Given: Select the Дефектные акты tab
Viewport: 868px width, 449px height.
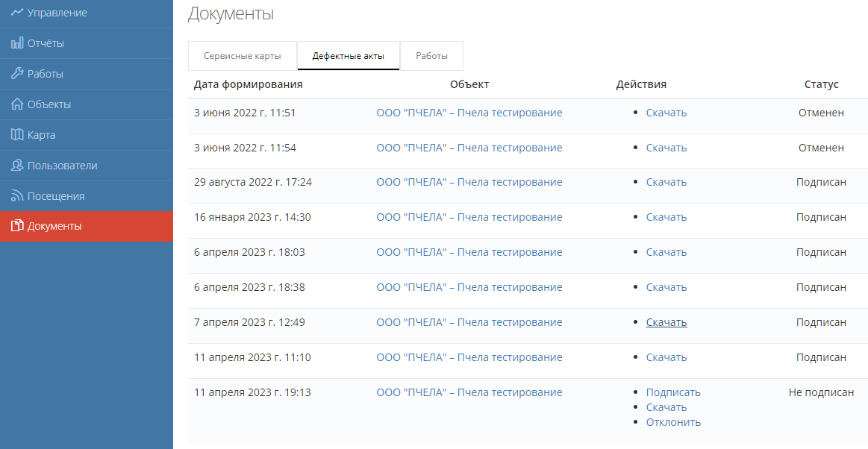Looking at the screenshot, I should coord(348,56).
